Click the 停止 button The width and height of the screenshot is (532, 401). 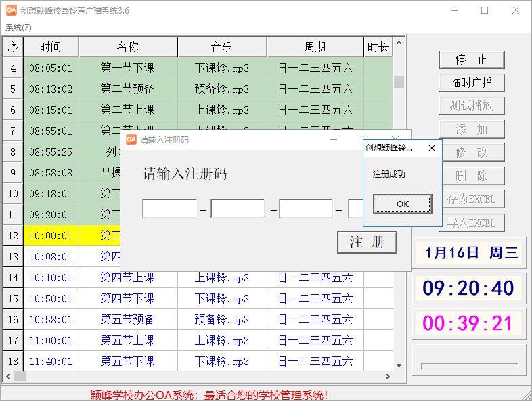[x=472, y=60]
